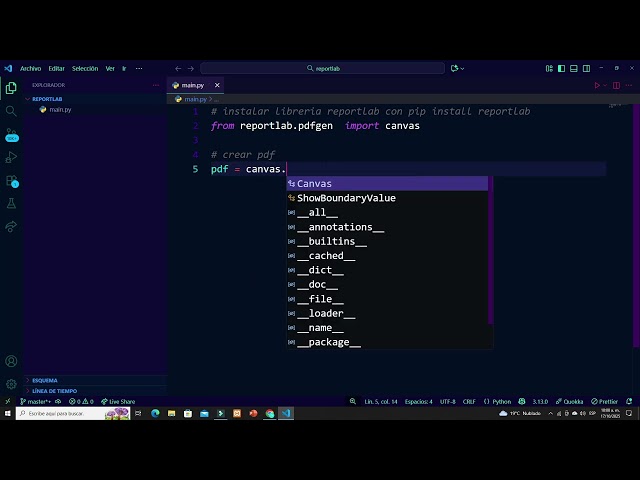The width and height of the screenshot is (640, 480).
Task: Go back in navigation history
Action: (x=178, y=69)
